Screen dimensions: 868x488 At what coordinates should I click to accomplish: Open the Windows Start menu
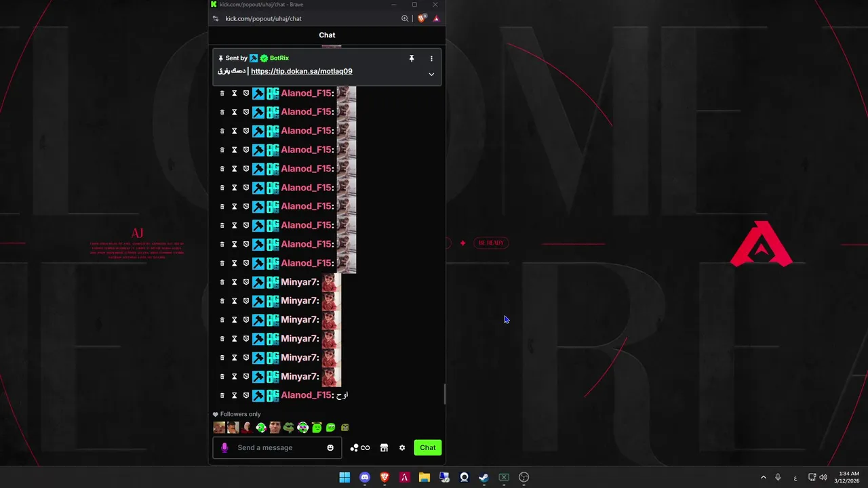344,477
